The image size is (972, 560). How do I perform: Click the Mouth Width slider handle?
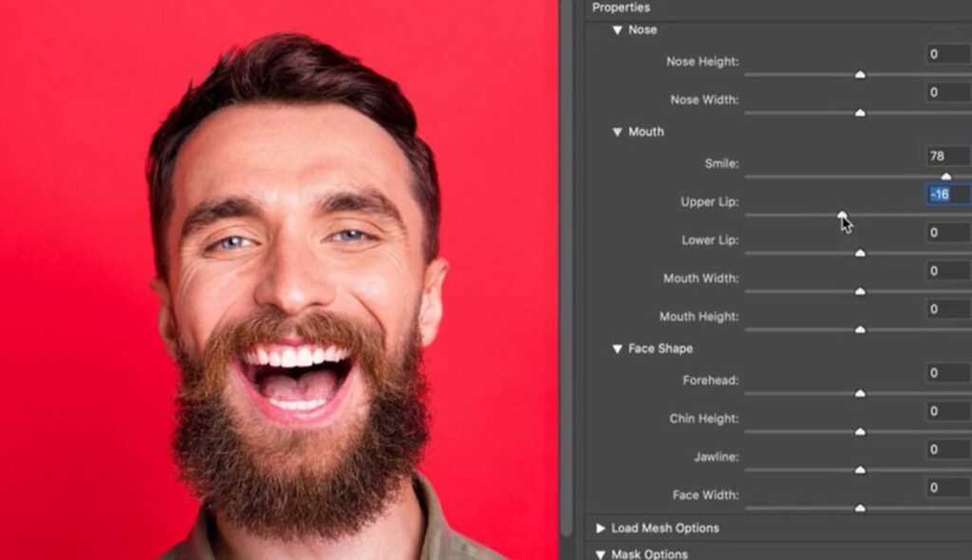862,291
